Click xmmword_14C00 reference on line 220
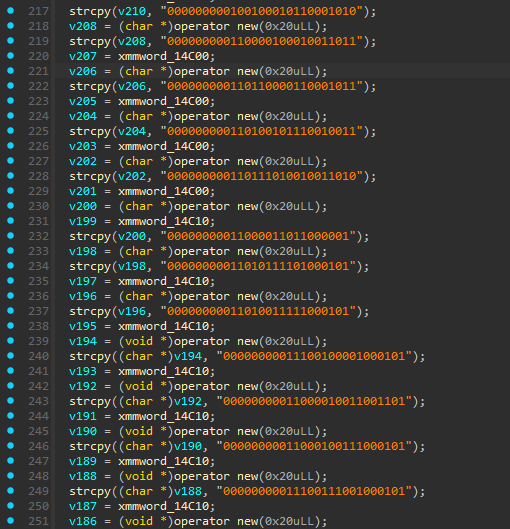The image size is (510, 529). 164,56
